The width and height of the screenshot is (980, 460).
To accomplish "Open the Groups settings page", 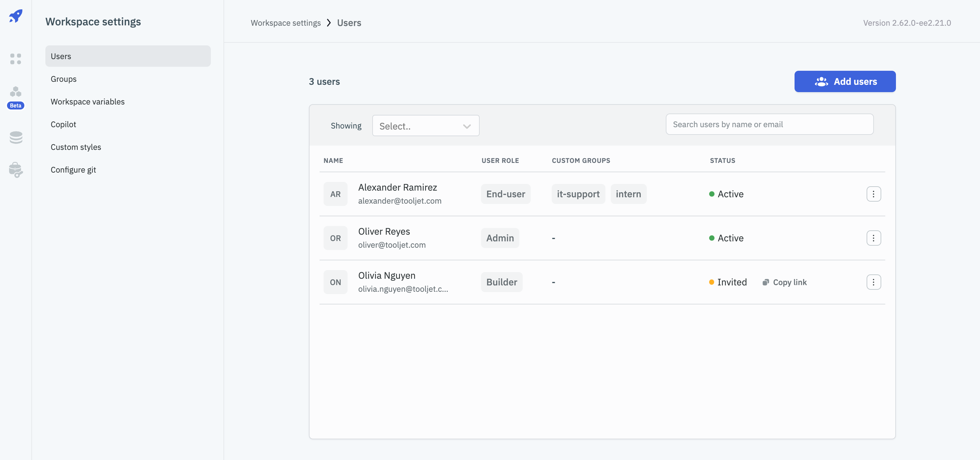I will (x=63, y=78).
